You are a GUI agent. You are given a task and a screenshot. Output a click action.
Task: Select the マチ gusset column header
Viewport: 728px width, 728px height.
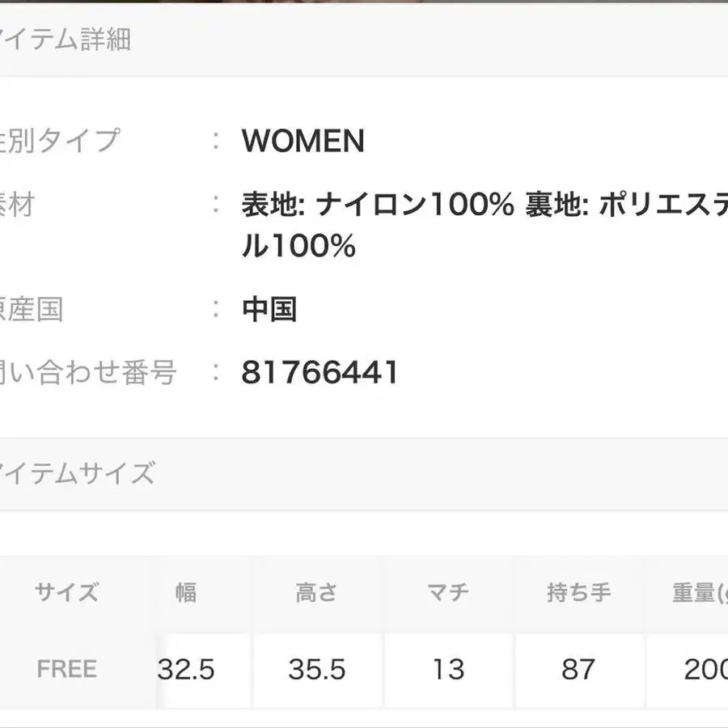pos(447,593)
